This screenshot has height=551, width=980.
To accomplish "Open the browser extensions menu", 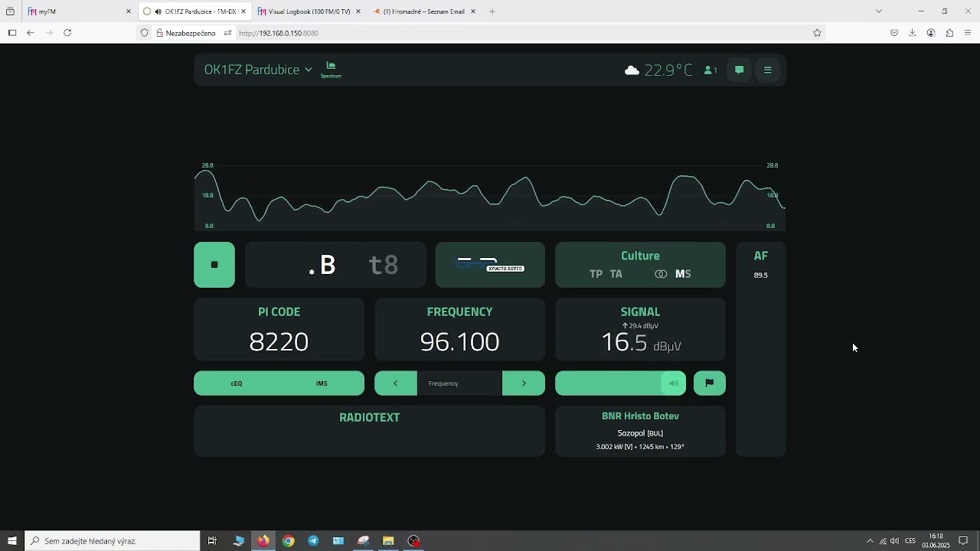I will tap(949, 33).
